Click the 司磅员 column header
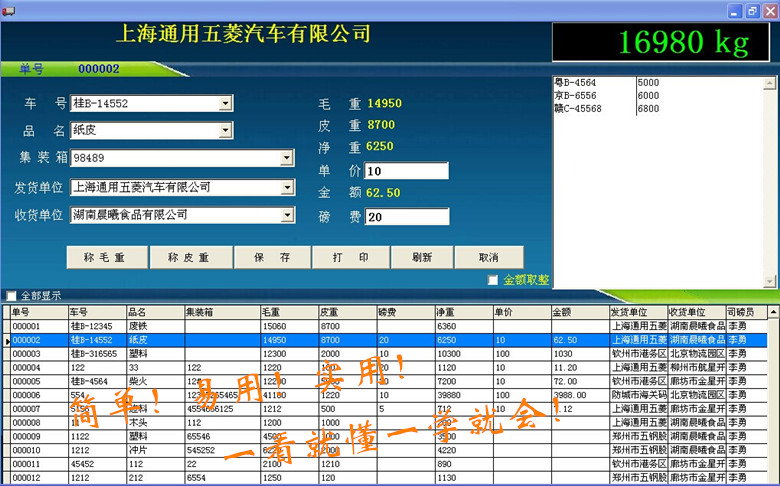The width and height of the screenshot is (780, 486). (x=747, y=312)
